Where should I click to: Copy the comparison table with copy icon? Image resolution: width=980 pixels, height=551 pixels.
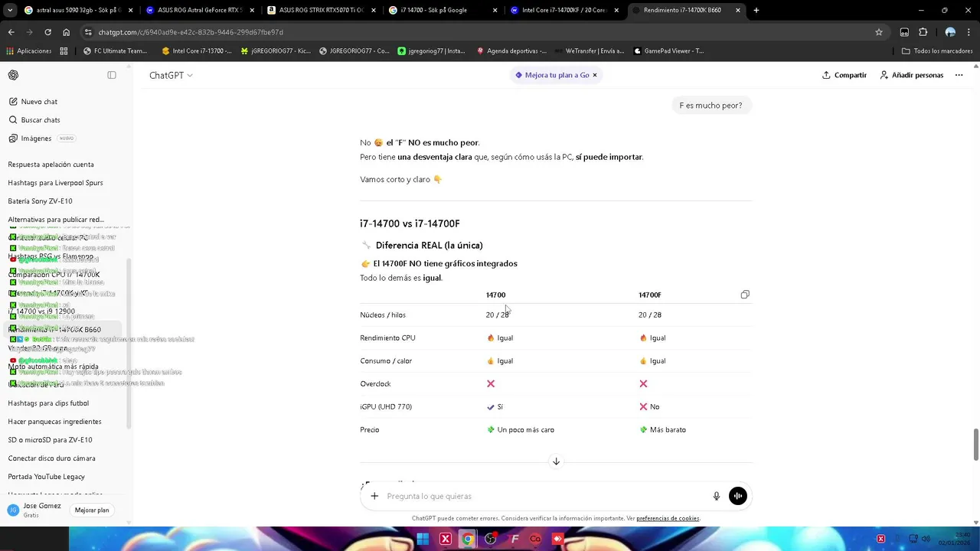coord(745,295)
